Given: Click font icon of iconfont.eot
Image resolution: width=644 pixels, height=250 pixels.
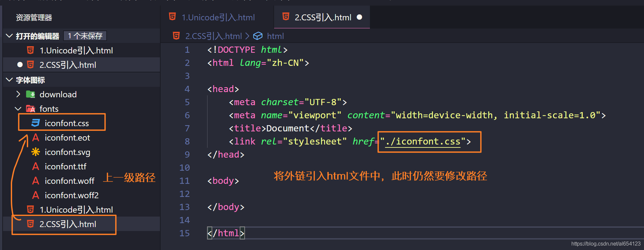Looking at the screenshot, I should (x=36, y=137).
